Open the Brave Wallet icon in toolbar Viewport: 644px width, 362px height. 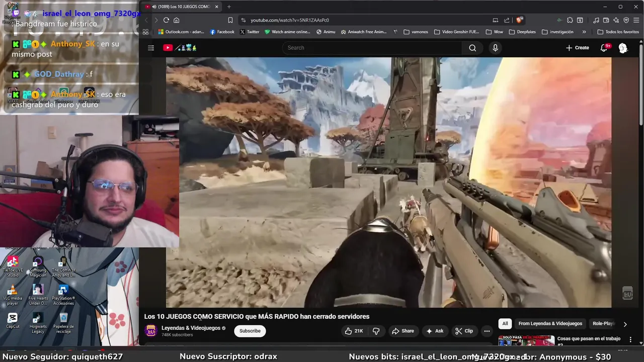point(606,20)
